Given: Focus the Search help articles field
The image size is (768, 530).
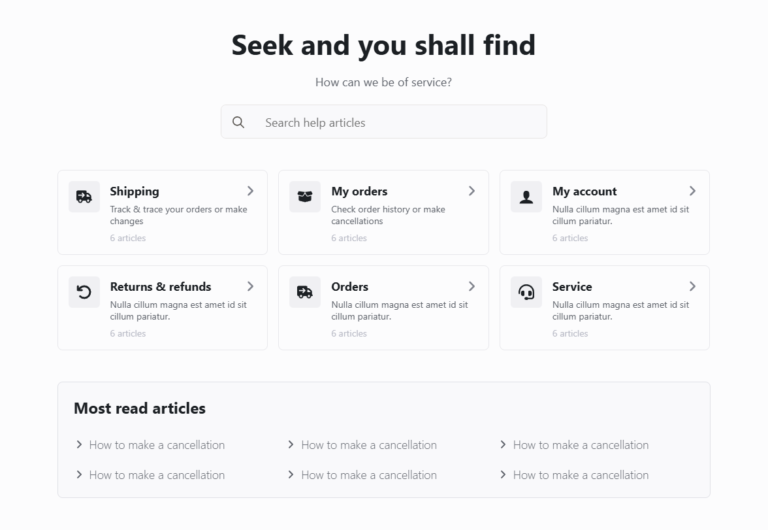Looking at the screenshot, I should (x=400, y=122).
